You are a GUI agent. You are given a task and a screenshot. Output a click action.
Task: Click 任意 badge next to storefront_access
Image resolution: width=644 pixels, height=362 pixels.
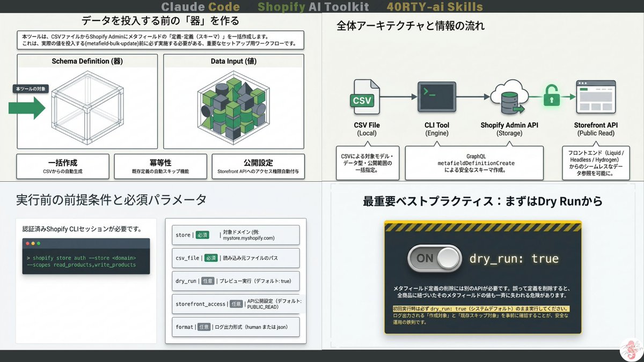[x=237, y=304]
